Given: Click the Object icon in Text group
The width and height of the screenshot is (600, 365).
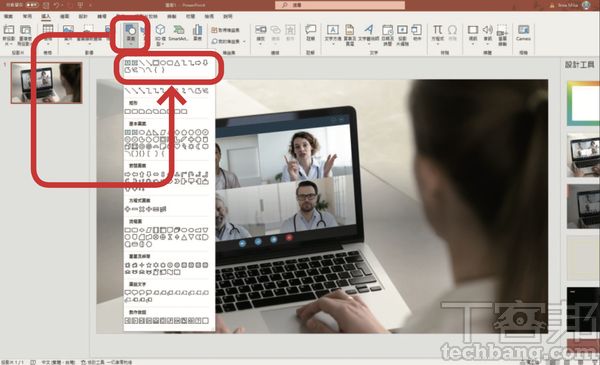Looking at the screenshot, I should click(416, 30).
